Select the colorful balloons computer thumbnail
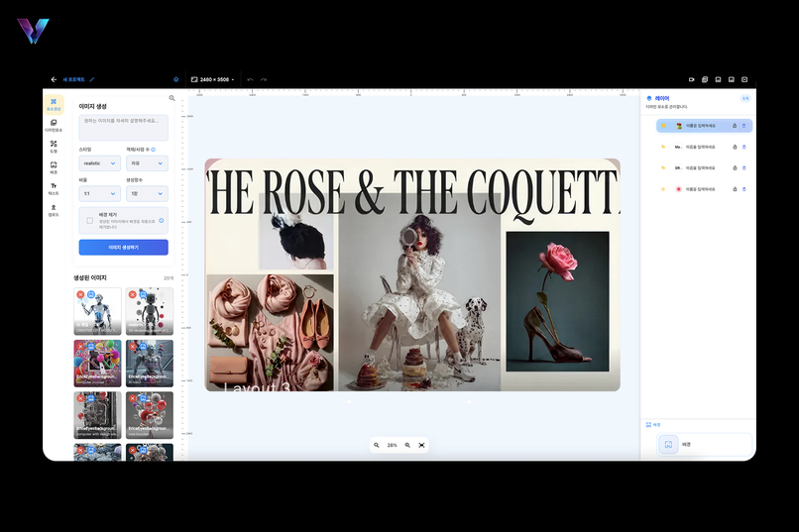799x532 pixels. (97, 364)
